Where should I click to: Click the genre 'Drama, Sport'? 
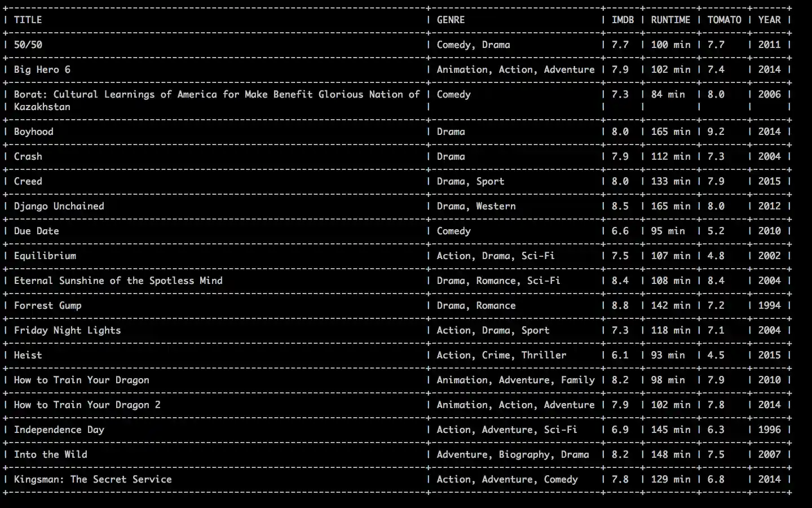[x=470, y=181]
